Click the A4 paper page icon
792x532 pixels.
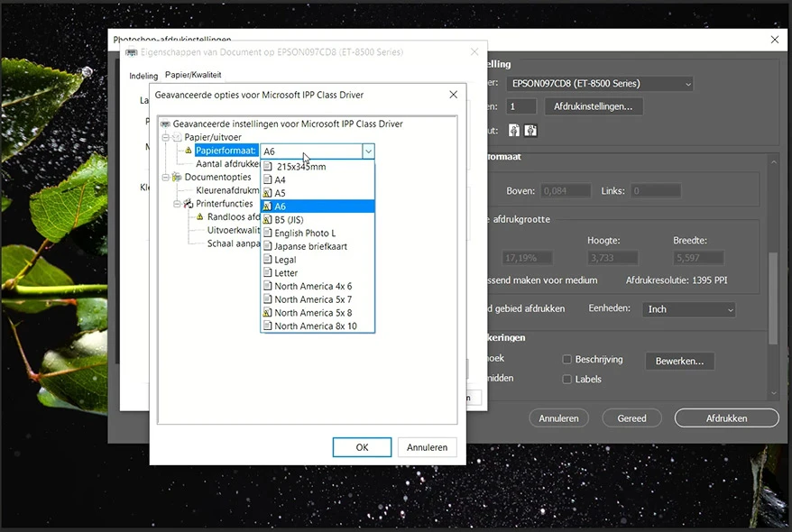[x=268, y=179]
